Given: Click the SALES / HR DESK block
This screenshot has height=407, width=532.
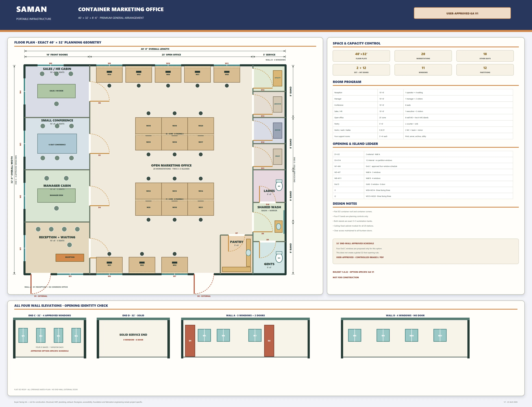Looking at the screenshot, I should (56, 91).
